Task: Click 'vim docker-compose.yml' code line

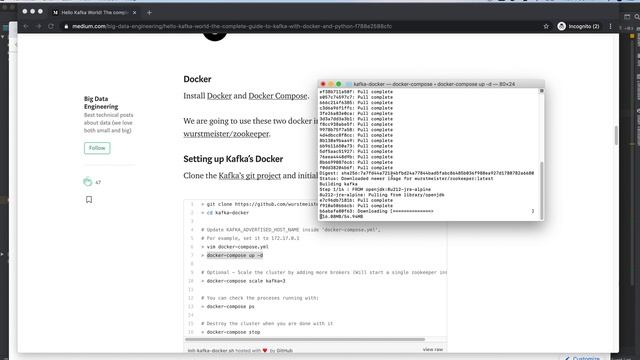Action: click(x=238, y=247)
